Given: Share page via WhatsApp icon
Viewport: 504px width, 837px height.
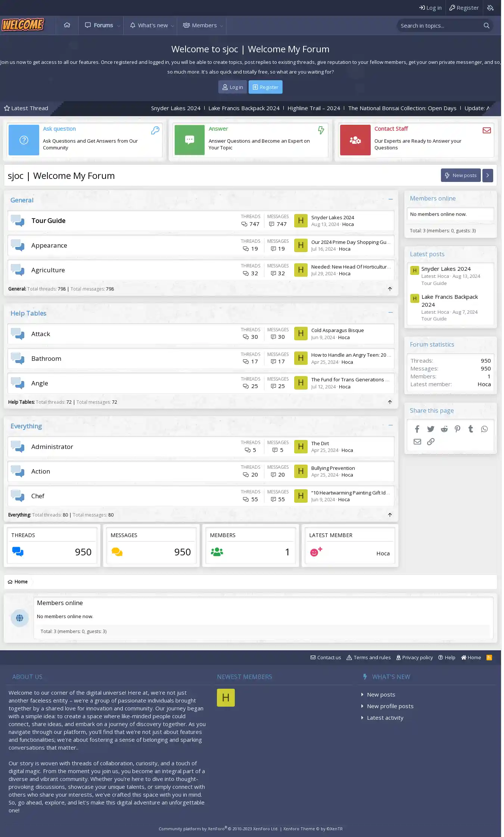Looking at the screenshot, I should 484,429.
